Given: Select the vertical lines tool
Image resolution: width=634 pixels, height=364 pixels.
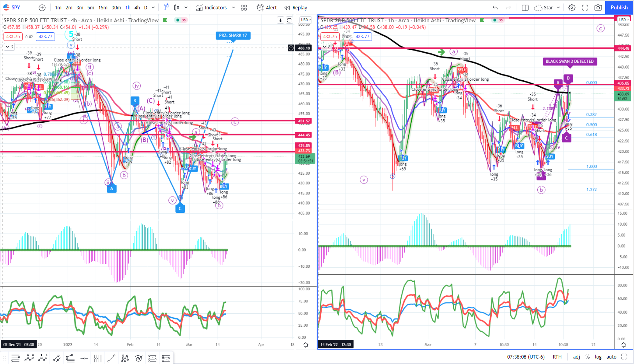Looking at the screenshot, I should (x=97, y=358).
